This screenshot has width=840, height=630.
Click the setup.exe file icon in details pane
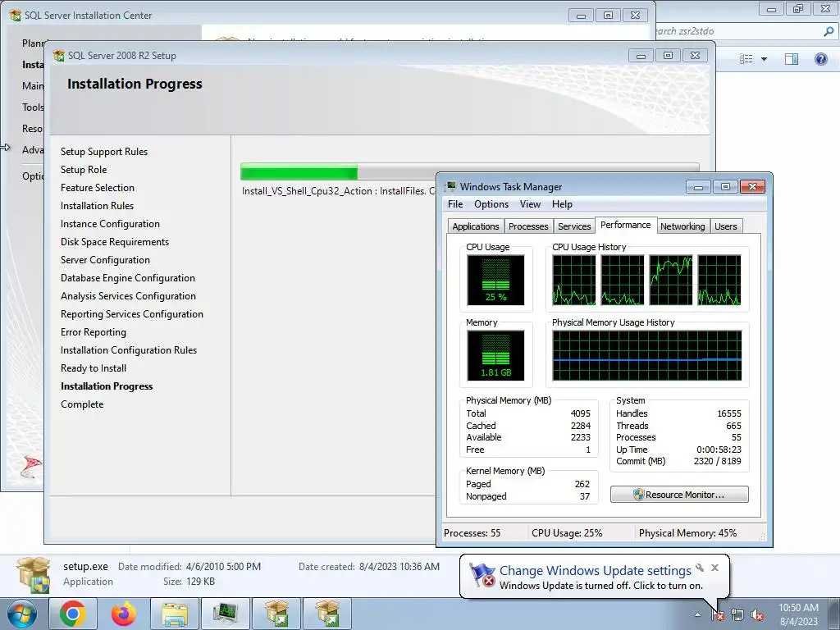[x=33, y=575]
